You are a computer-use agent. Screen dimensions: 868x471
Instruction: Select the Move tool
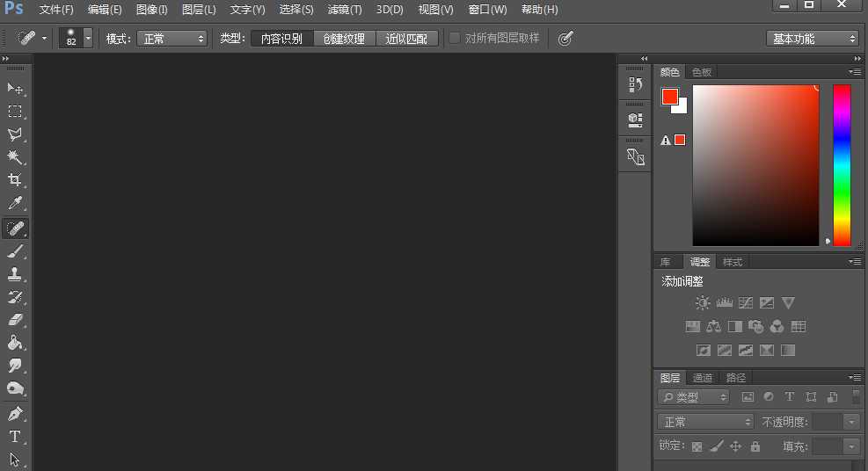point(15,89)
